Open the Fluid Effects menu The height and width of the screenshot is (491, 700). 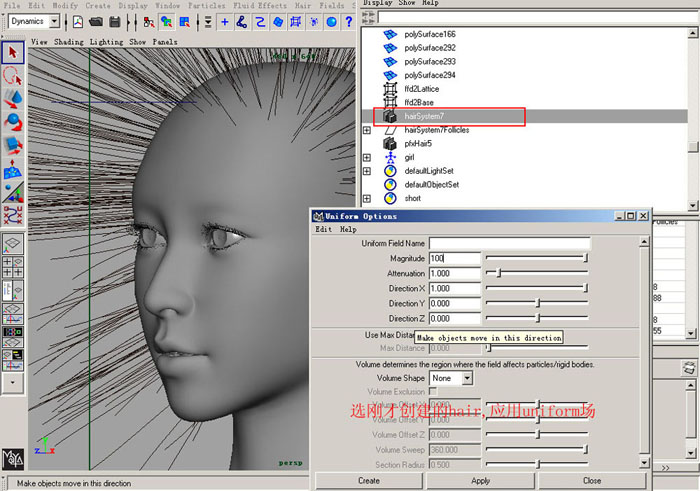pyautogui.click(x=260, y=5)
